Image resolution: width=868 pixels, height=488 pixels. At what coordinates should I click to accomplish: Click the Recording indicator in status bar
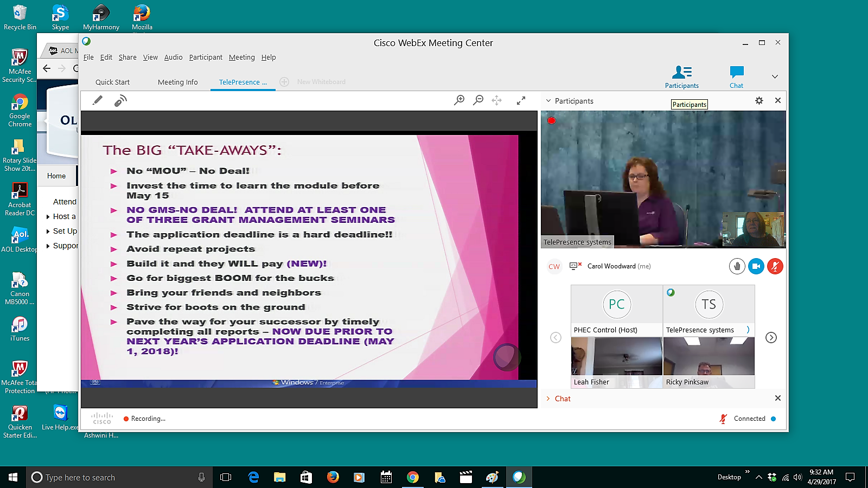click(144, 418)
